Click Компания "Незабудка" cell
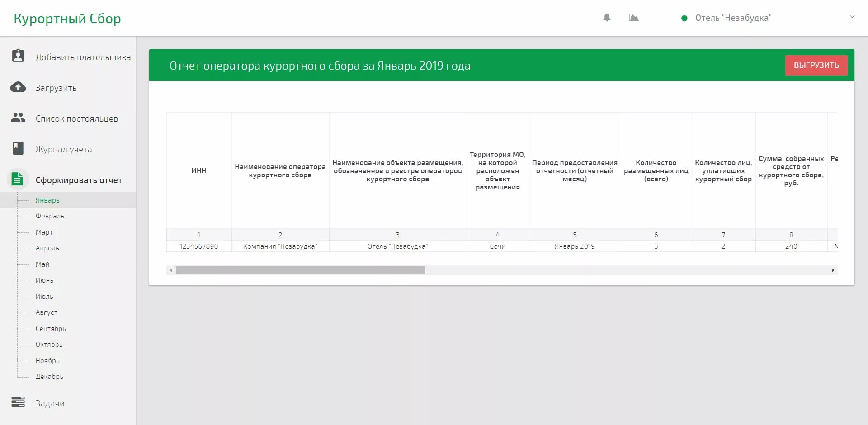Screen dimensions: 868x425 click(280, 246)
